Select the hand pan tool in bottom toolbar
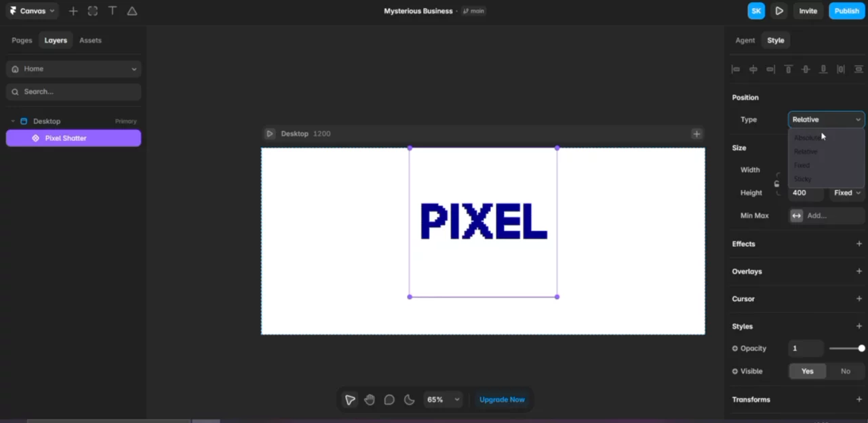 [370, 400]
